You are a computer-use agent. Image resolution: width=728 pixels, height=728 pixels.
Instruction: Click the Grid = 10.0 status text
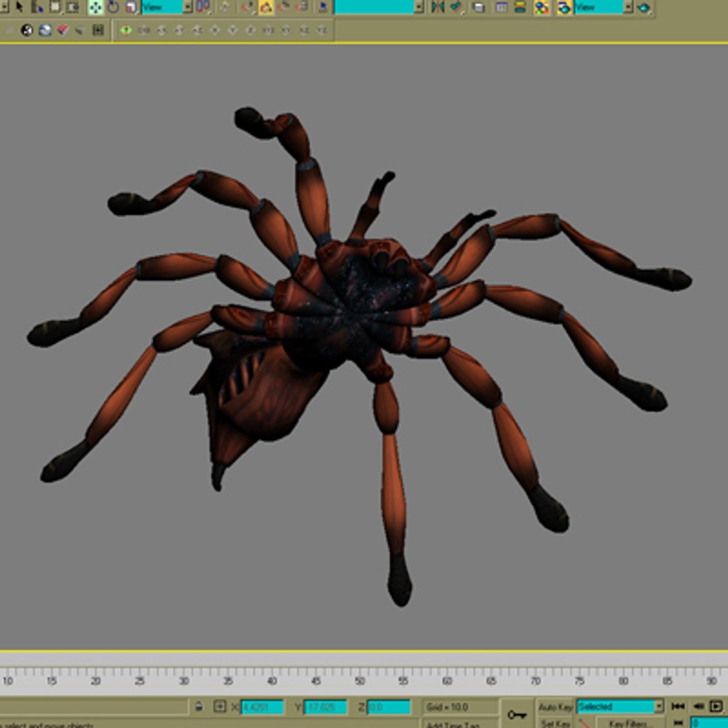(x=447, y=707)
